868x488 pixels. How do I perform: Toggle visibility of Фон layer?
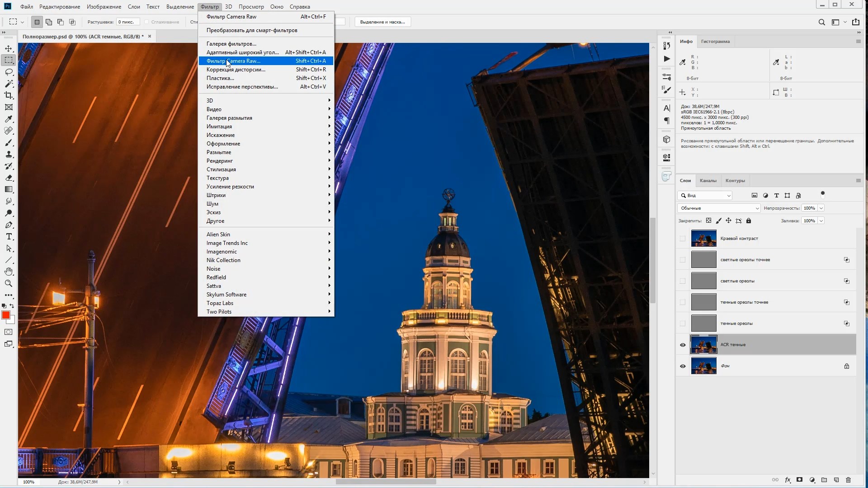(x=683, y=366)
